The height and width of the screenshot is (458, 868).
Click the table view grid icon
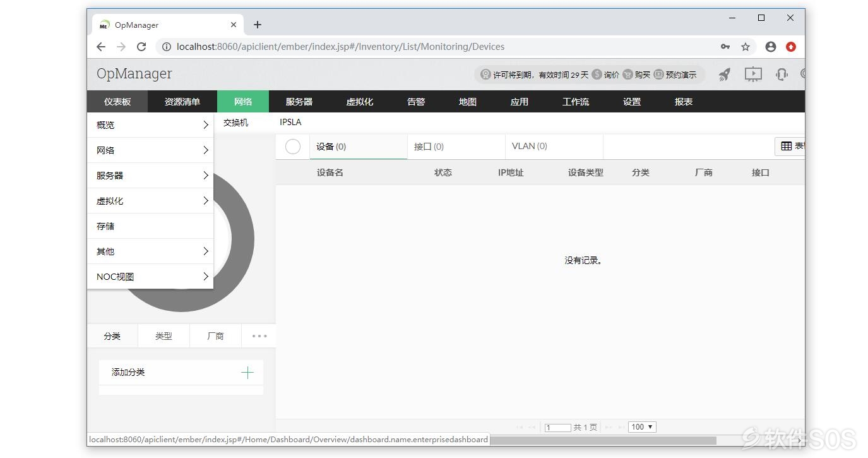click(x=787, y=146)
